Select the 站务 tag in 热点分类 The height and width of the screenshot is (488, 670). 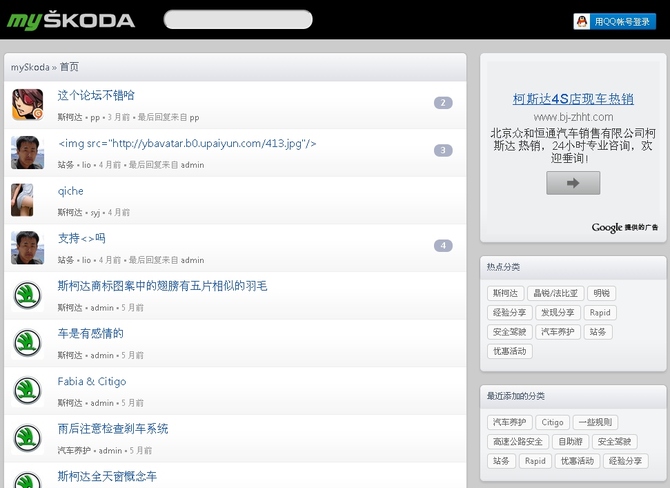point(598,332)
